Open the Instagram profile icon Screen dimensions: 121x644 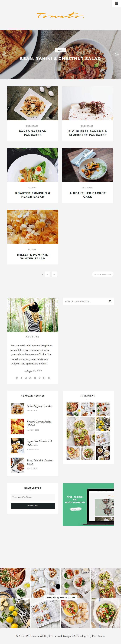(x=17, y=378)
